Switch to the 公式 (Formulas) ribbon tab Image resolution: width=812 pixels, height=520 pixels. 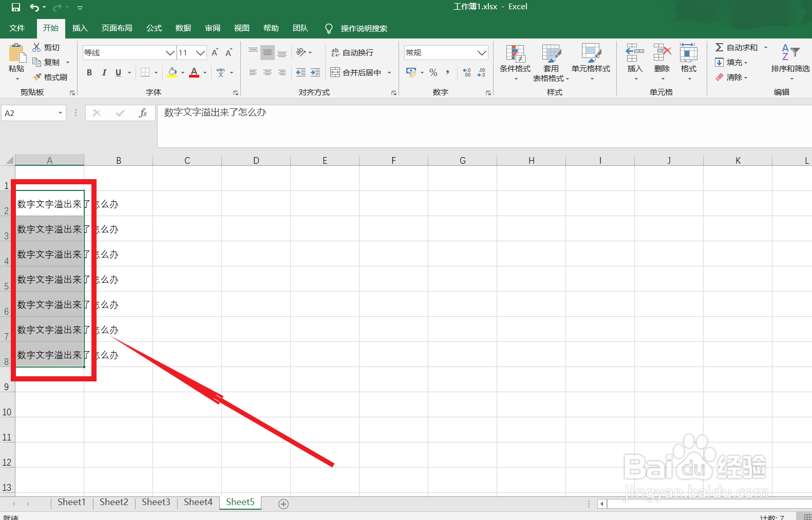coord(154,28)
